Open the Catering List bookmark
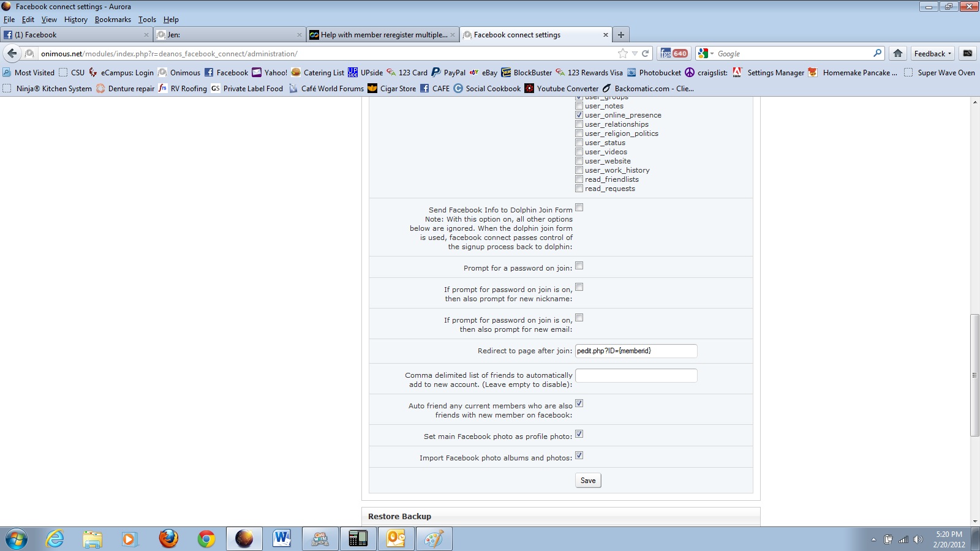 (318, 72)
